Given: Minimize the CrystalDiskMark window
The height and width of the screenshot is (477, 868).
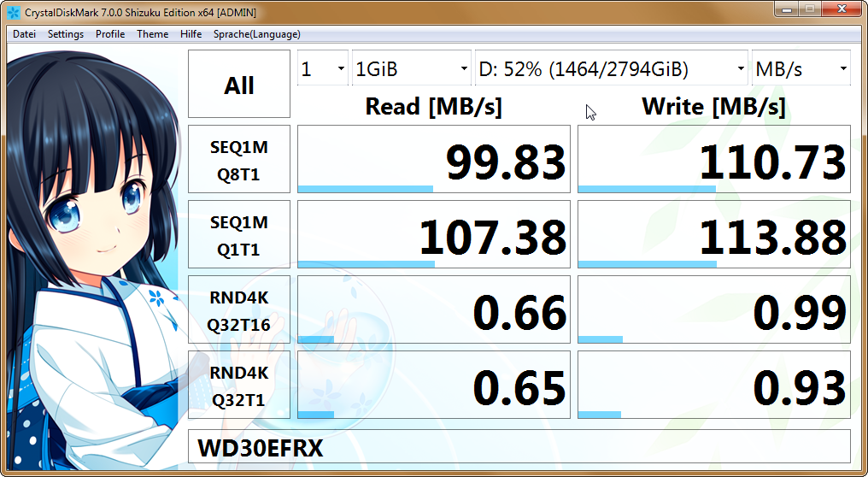Looking at the screenshot, I should pos(787,9).
